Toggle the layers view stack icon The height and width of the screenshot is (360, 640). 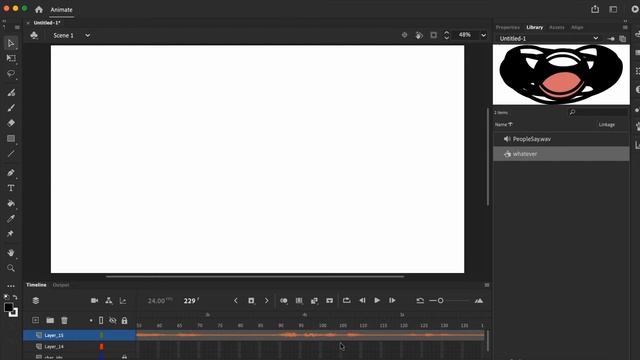tap(36, 301)
